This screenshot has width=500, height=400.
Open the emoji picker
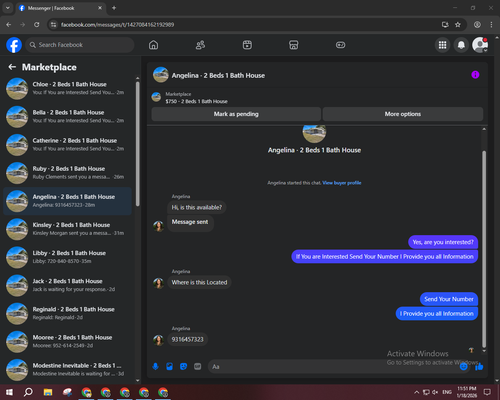coord(464,367)
